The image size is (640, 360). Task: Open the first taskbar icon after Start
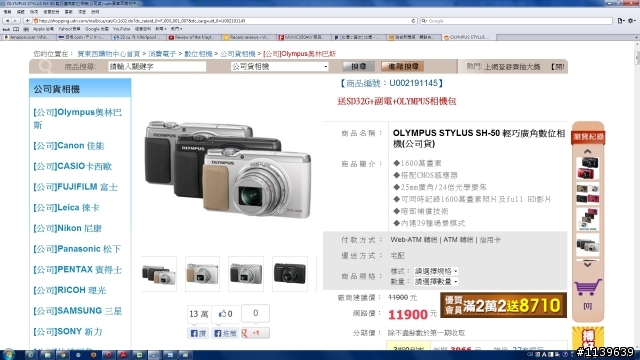point(31,355)
